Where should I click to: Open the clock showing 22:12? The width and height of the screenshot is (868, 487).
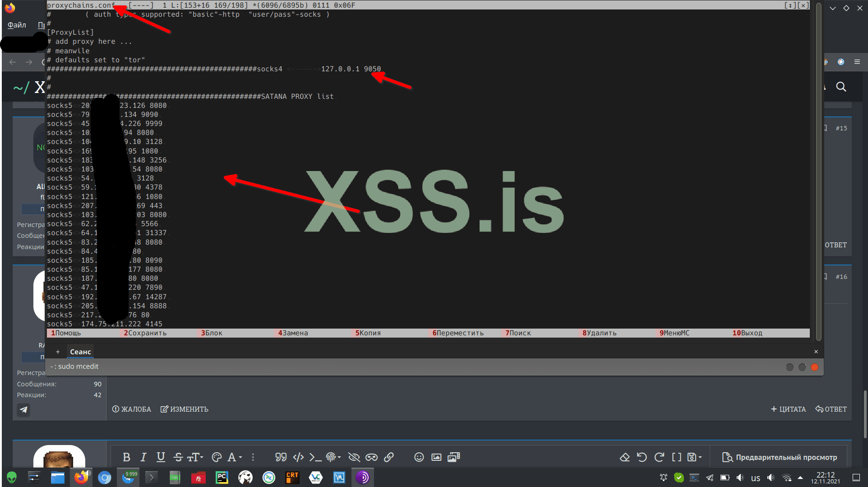pos(826,478)
